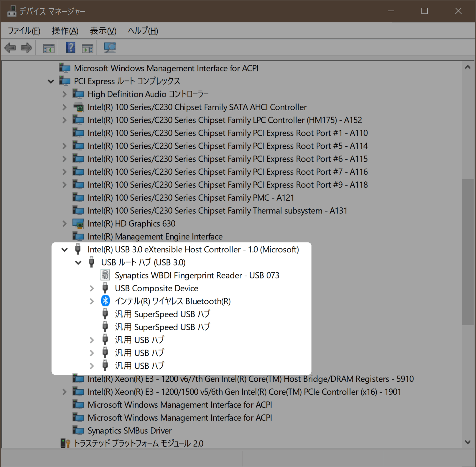Click the USB root hub plug icon
476x467 pixels.
pyautogui.click(x=92, y=262)
